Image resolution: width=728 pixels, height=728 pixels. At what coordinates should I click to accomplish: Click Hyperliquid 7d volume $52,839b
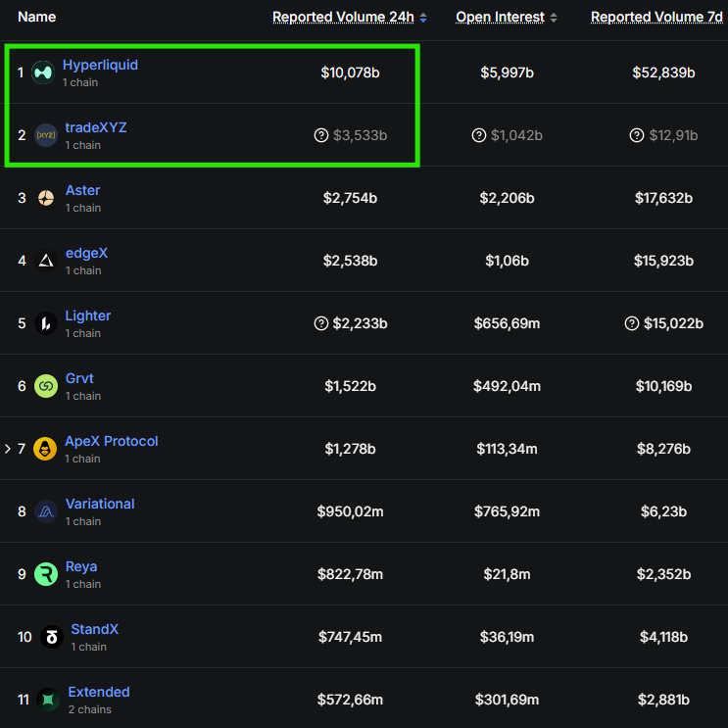tap(663, 73)
